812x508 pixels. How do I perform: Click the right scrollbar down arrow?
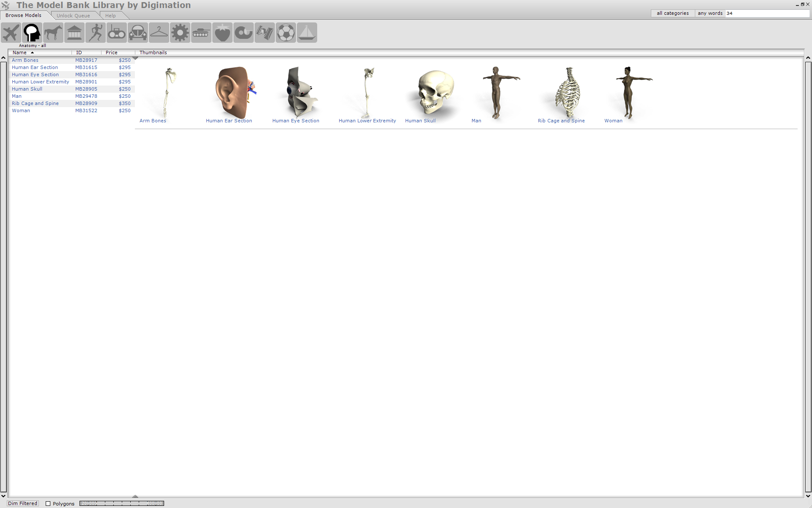tap(808, 496)
